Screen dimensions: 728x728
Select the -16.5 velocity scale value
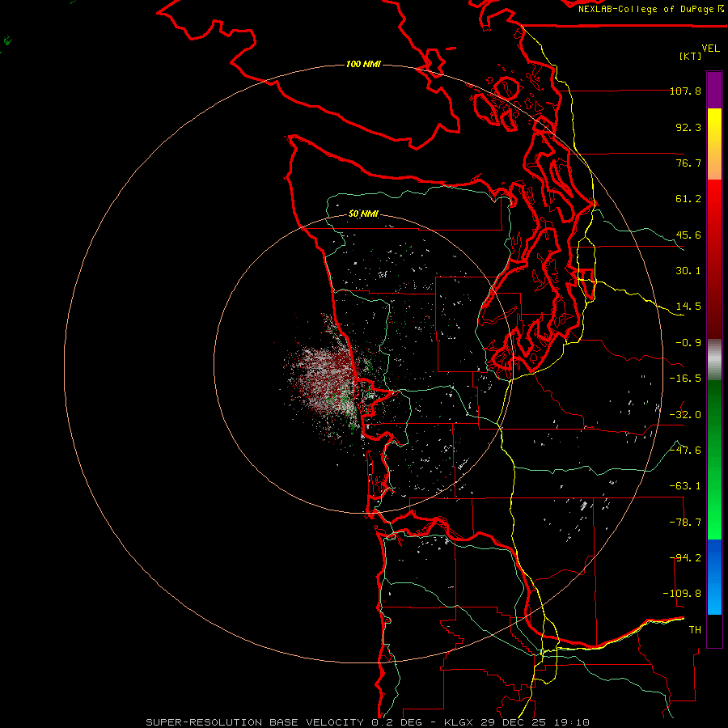tap(685, 379)
